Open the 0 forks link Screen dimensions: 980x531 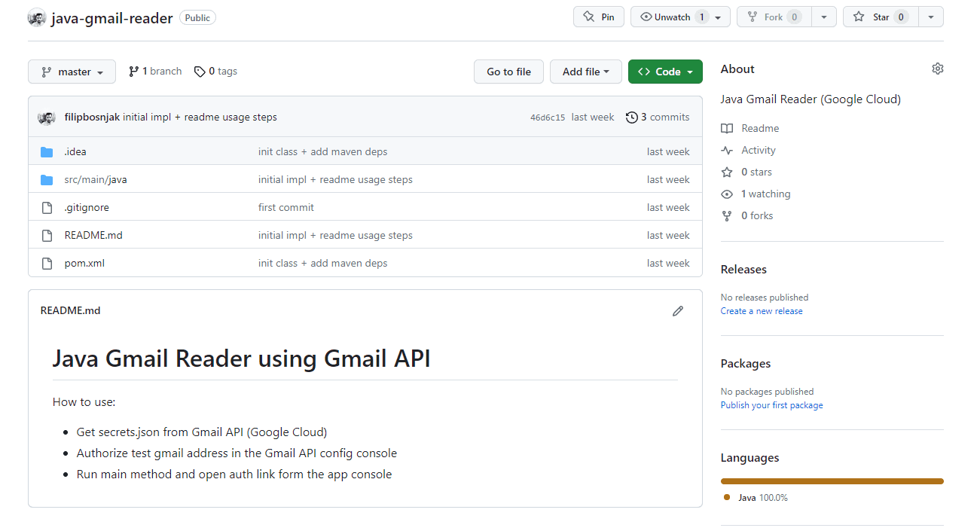tap(757, 215)
